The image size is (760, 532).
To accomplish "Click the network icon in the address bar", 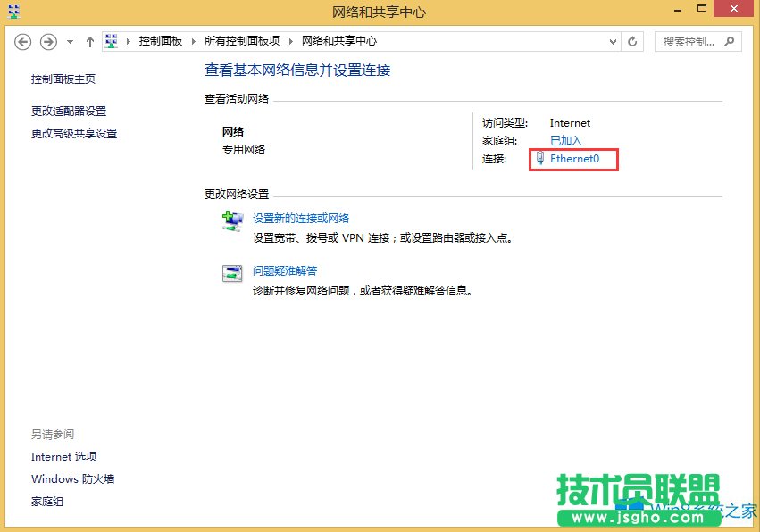I will [x=111, y=40].
